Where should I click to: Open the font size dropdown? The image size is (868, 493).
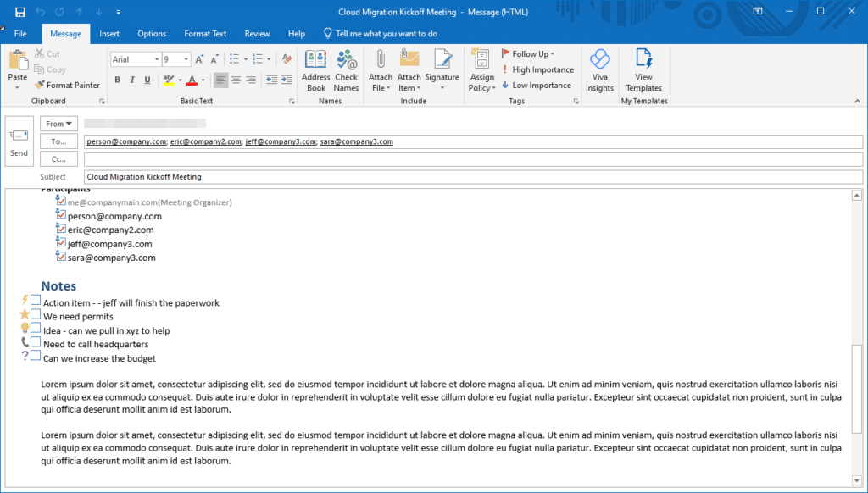[186, 59]
